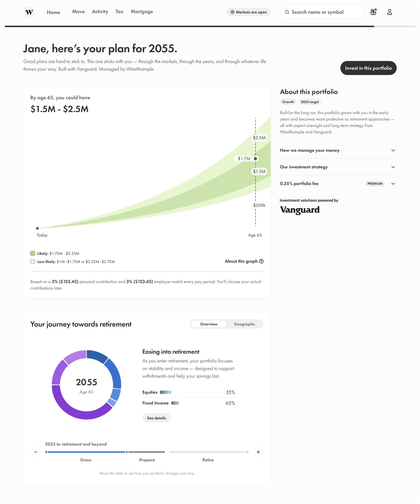
Task: Switch to Overview view
Action: point(209,324)
